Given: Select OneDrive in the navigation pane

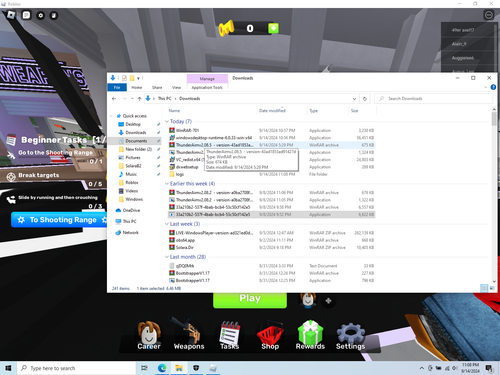Looking at the screenshot, I should tap(131, 210).
